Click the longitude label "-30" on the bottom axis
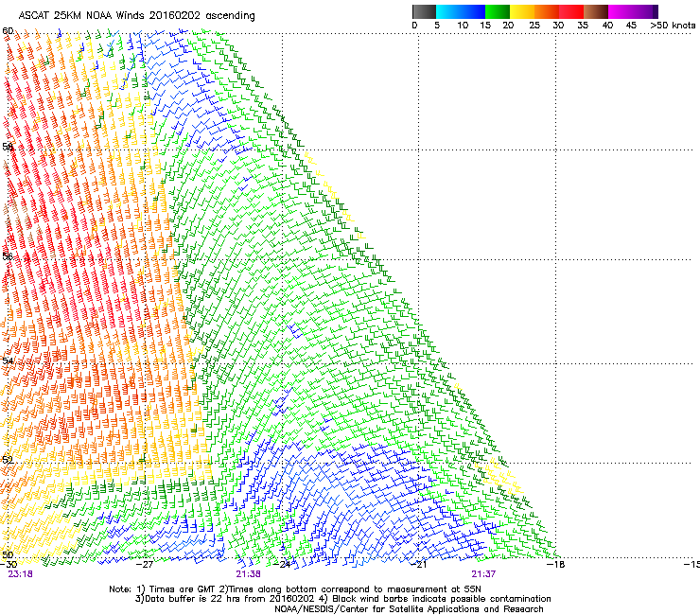This screenshot has height=615, width=700. click(x=9, y=565)
